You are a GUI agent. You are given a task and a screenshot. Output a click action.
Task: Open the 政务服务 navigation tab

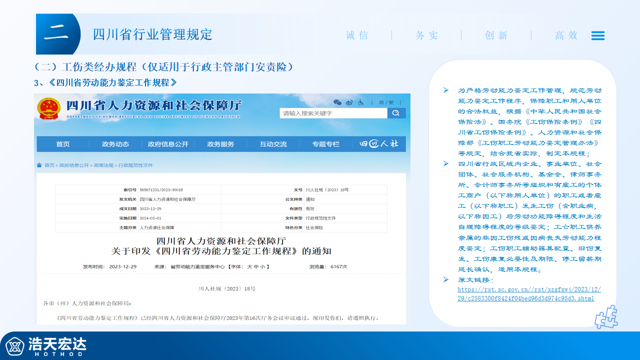pos(220,144)
